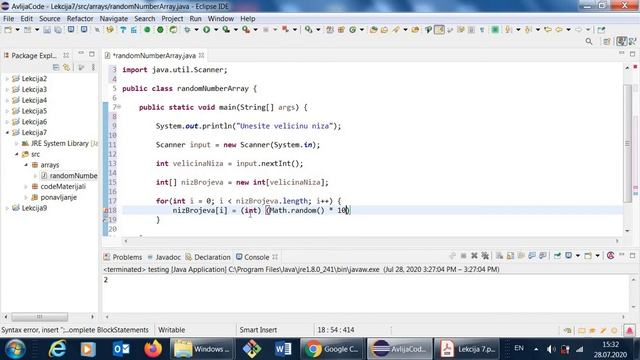
Task: Switch to the Problems tab
Action: [x=123, y=257]
